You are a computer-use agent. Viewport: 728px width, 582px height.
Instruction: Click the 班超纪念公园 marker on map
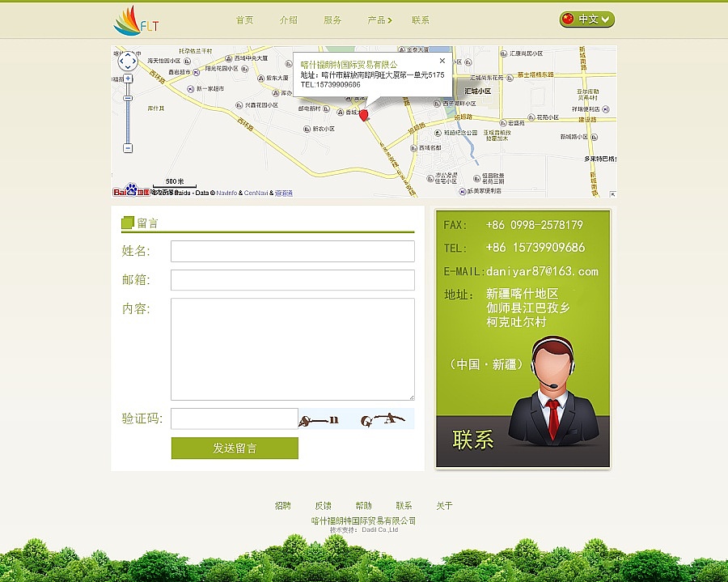click(x=438, y=133)
